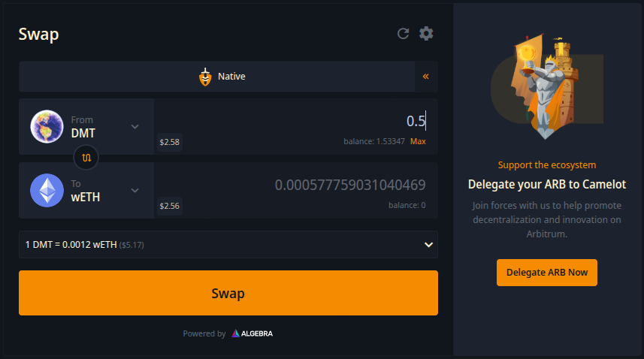This screenshot has width=644, height=359.
Task: Click the Swap page heading
Action: (38, 35)
